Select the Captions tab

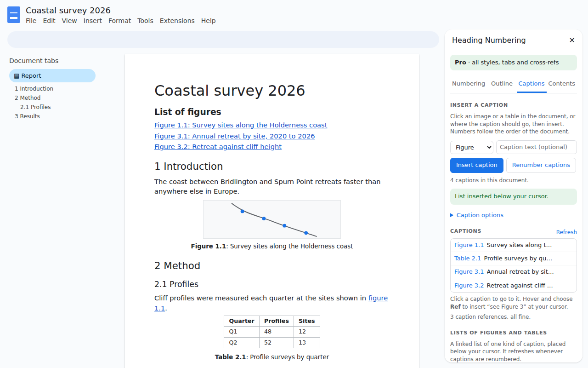(531, 84)
